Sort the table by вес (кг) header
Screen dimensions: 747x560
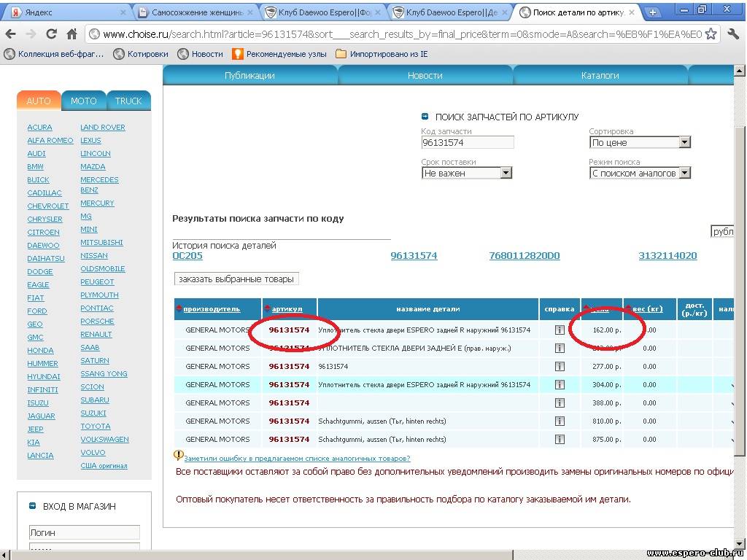648,309
